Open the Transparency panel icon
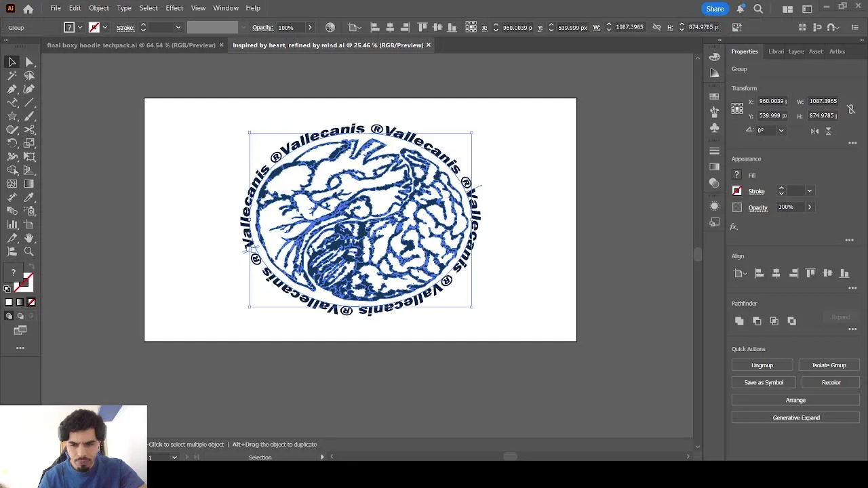The height and width of the screenshot is (488, 868). point(715,183)
